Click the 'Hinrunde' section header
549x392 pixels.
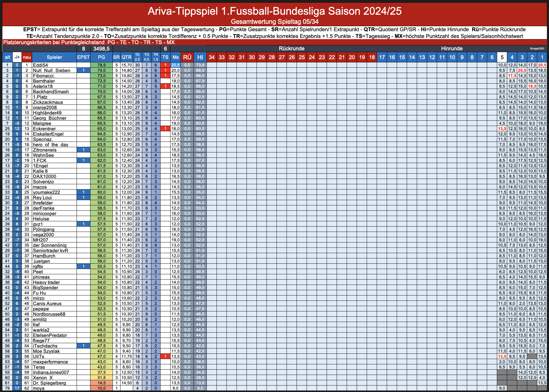click(x=452, y=49)
